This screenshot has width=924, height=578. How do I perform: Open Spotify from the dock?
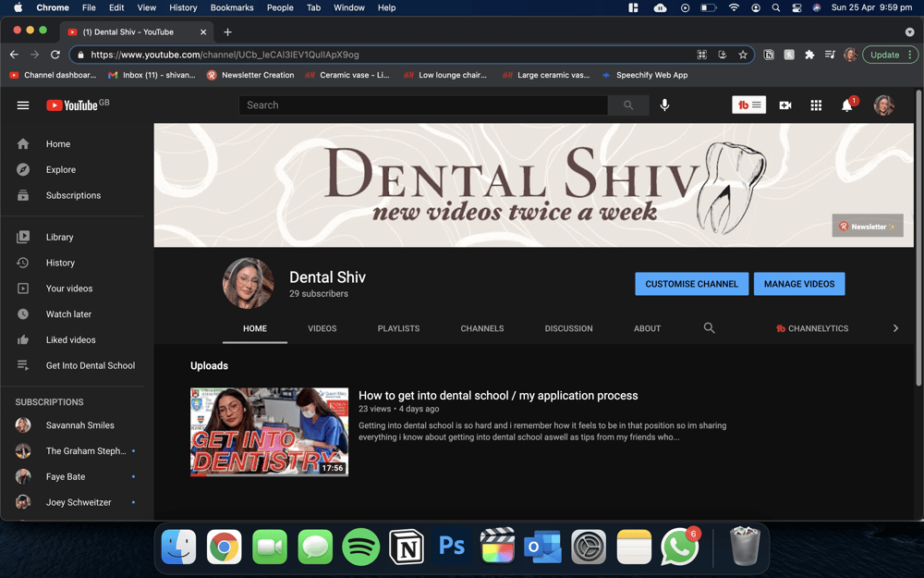click(x=360, y=547)
